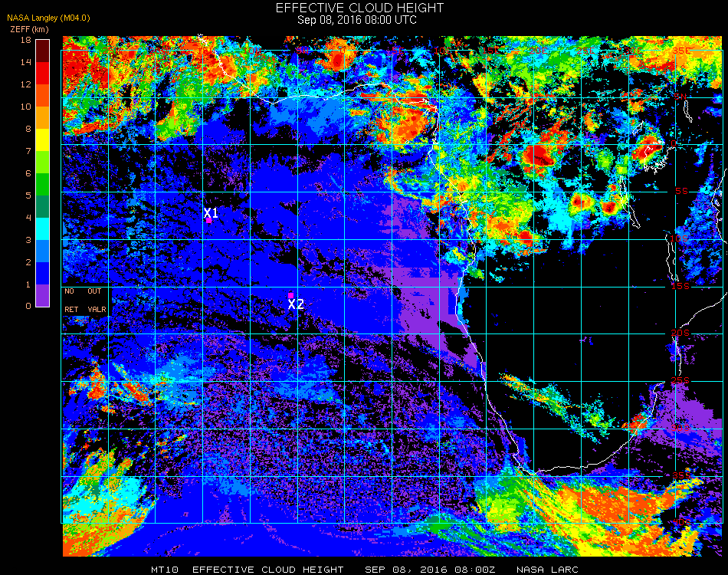Click the legend value 8
This screenshot has height=575, width=728.
28,129
